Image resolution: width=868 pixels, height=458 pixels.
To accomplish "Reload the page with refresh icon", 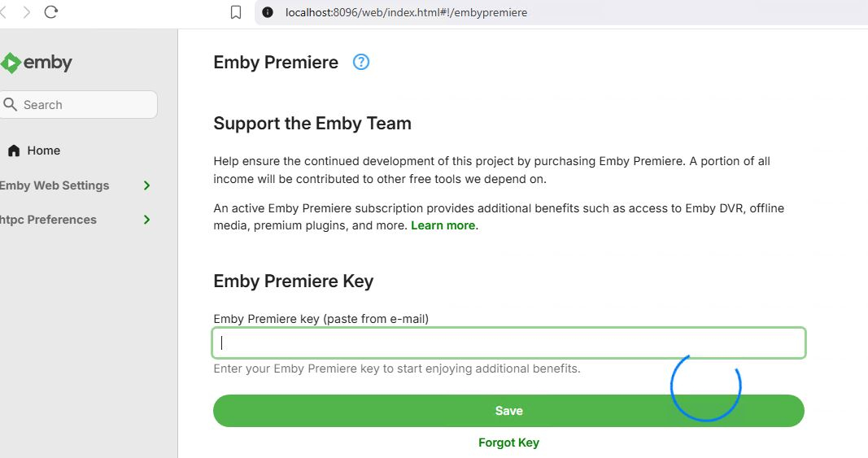I will coord(51,12).
